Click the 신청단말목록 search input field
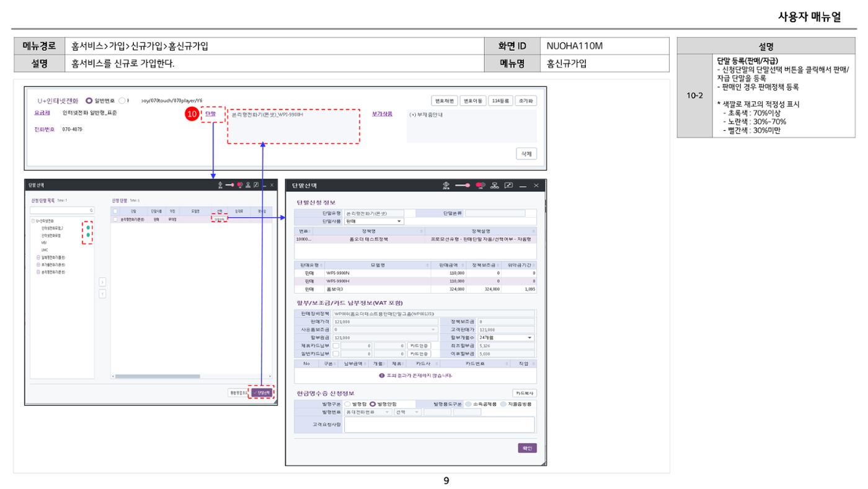 pyautogui.click(x=62, y=211)
